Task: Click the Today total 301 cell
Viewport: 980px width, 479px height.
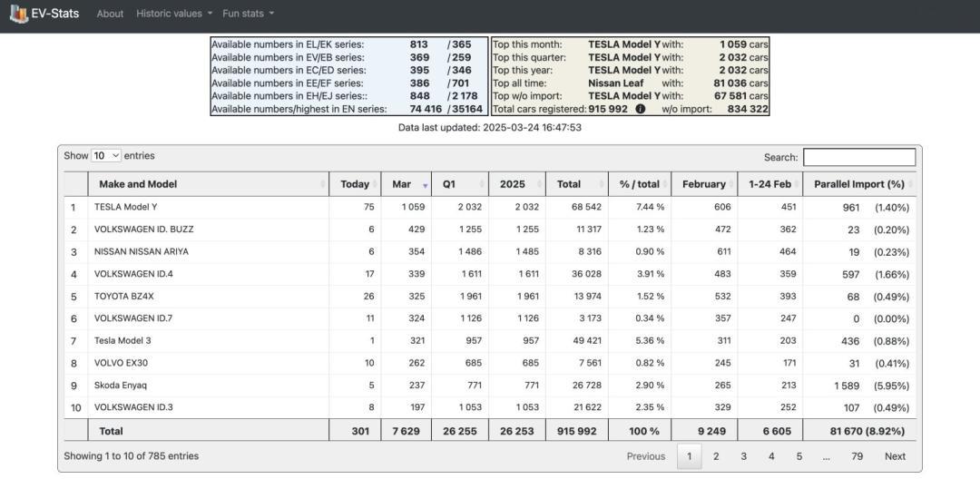Action: (x=360, y=432)
